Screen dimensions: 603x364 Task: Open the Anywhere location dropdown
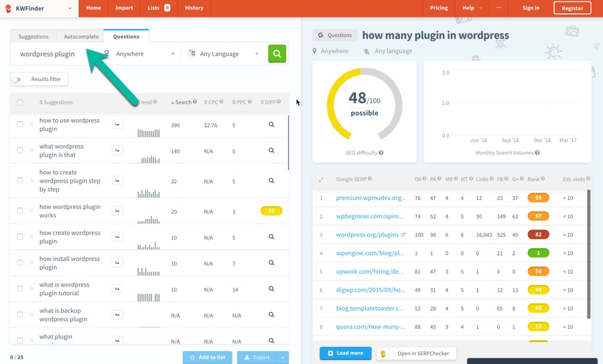pyautogui.click(x=144, y=54)
